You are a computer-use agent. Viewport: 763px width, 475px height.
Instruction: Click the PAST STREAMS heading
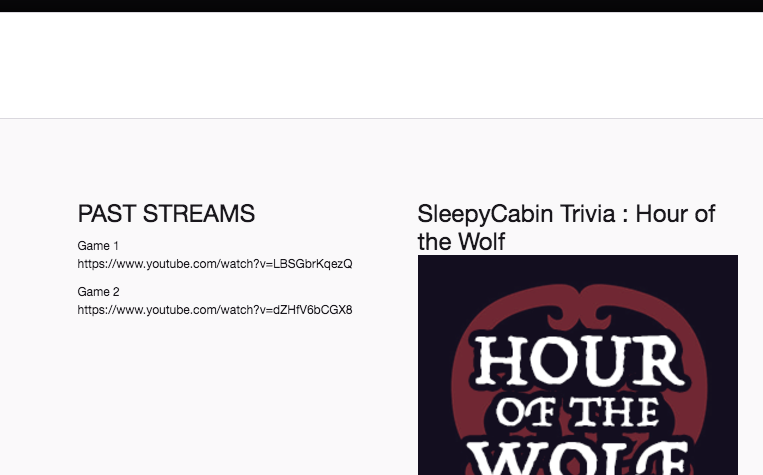[x=166, y=214]
